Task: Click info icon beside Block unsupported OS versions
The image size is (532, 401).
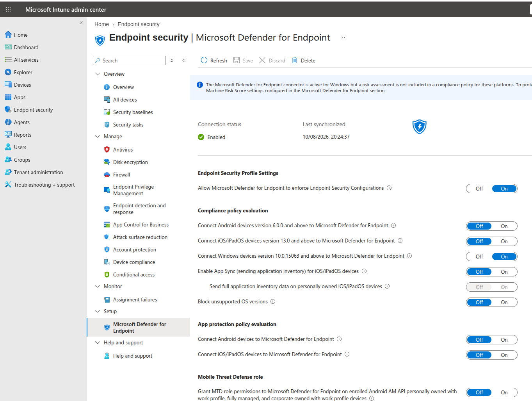Action: click(x=273, y=301)
